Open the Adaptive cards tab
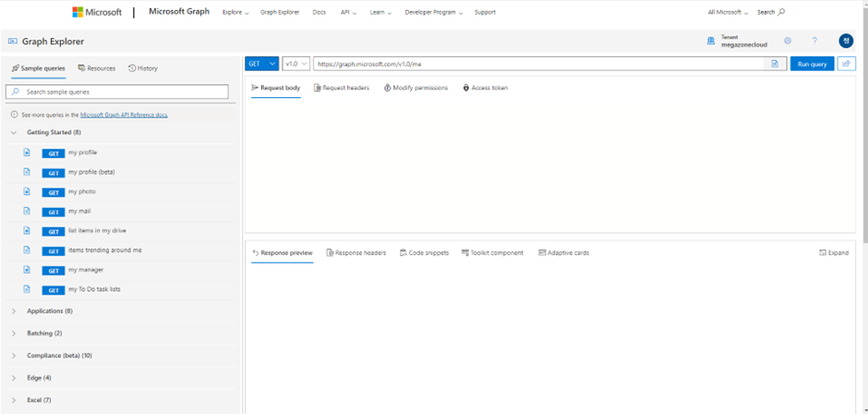868x414 pixels. [x=563, y=252]
